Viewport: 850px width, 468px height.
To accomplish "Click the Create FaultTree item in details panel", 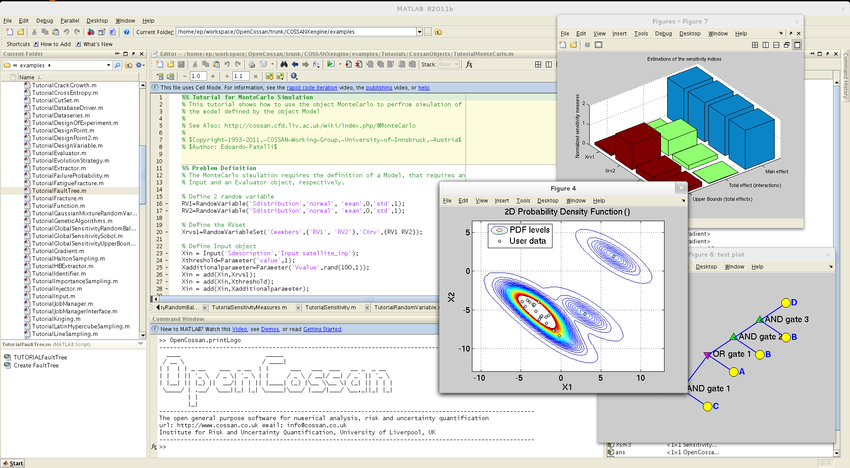I will (x=36, y=366).
